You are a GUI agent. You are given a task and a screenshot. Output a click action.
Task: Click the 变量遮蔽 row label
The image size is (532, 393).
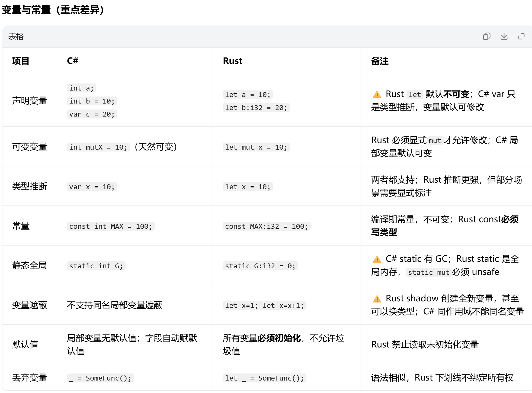pos(30,305)
